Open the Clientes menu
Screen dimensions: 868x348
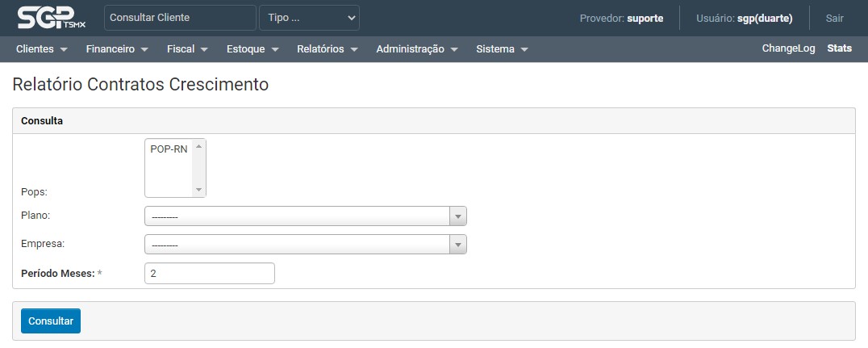click(41, 49)
